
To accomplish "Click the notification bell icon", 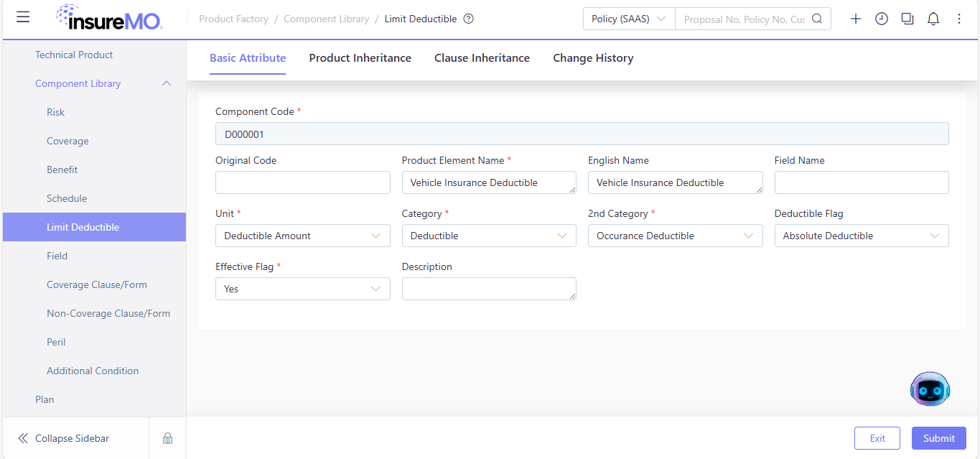I will click(933, 19).
